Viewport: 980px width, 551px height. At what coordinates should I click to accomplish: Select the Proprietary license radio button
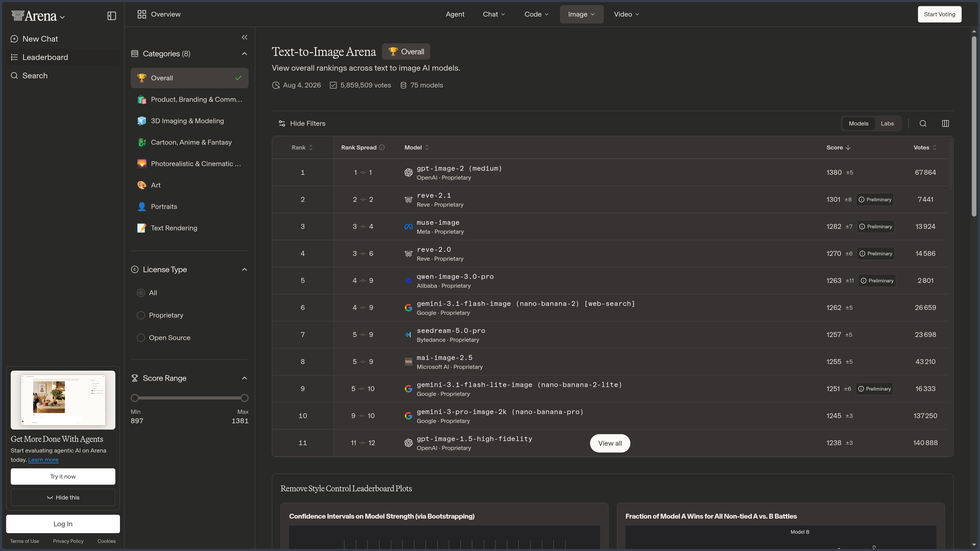[141, 315]
